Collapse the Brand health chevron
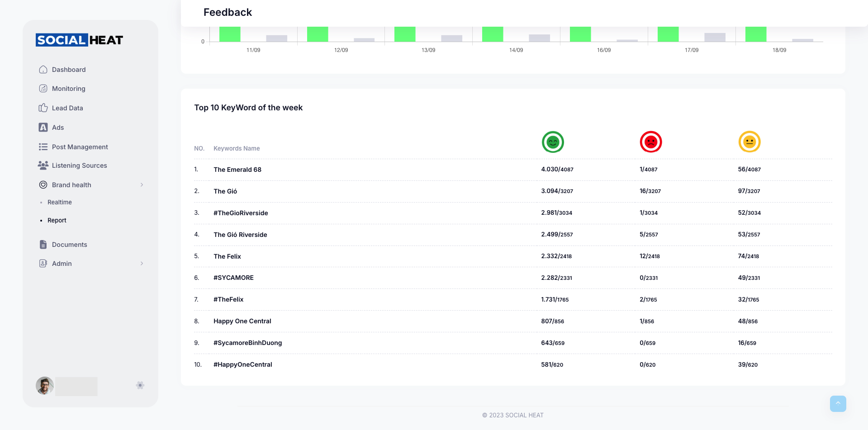This screenshot has width=868, height=430. point(142,185)
